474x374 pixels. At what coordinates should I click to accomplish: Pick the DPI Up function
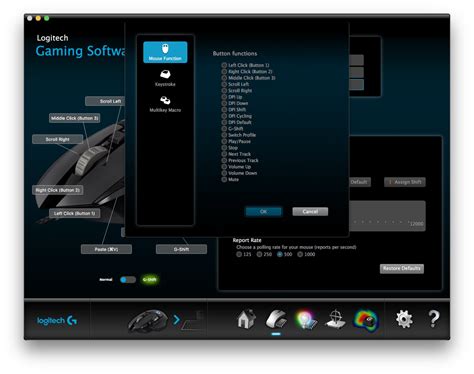pyautogui.click(x=224, y=97)
